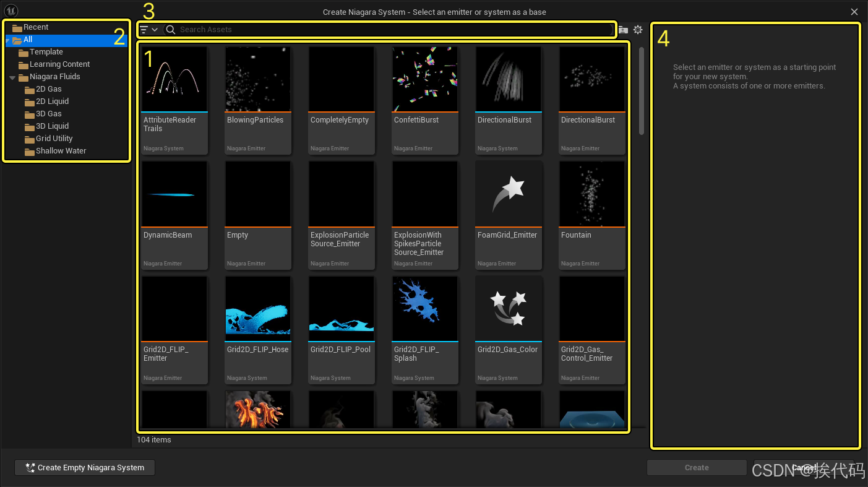
Task: Click the Cancel button
Action: [804, 468]
